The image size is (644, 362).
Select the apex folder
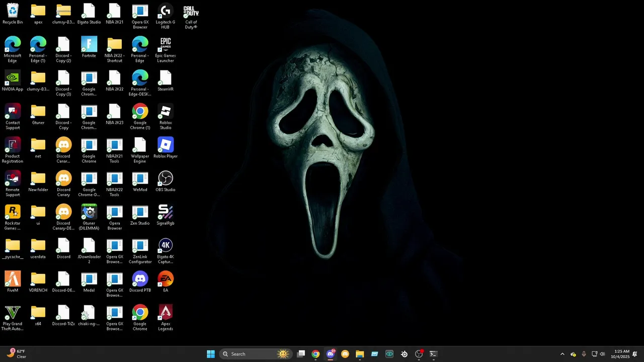click(38, 14)
